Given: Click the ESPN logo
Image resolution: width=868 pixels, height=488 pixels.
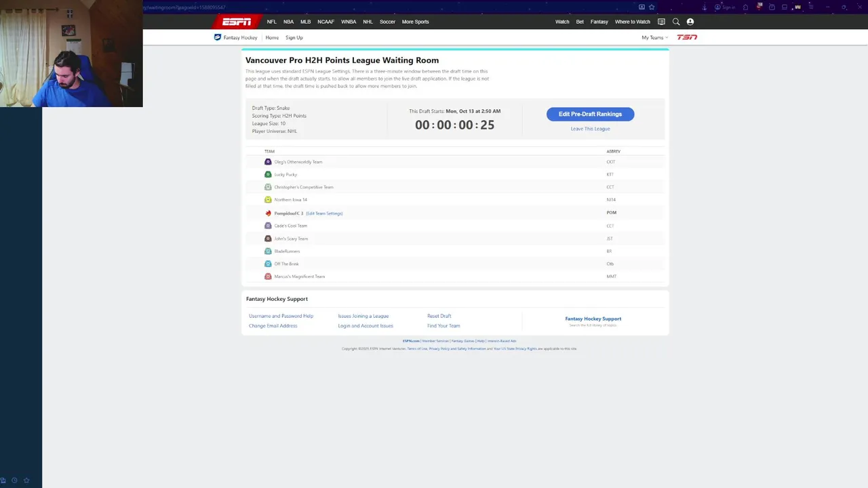Looking at the screenshot, I should point(237,22).
